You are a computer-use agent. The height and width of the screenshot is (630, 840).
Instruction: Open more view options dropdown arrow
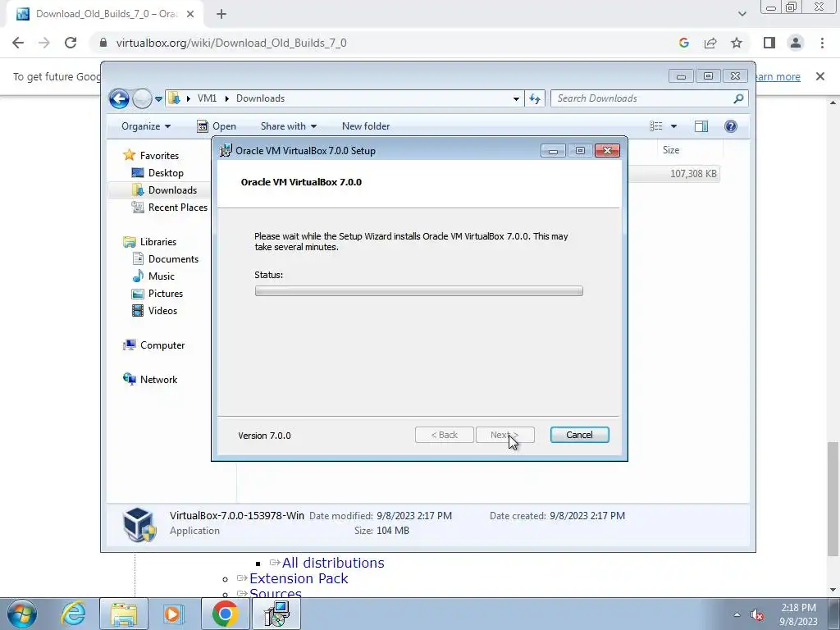[x=674, y=126]
